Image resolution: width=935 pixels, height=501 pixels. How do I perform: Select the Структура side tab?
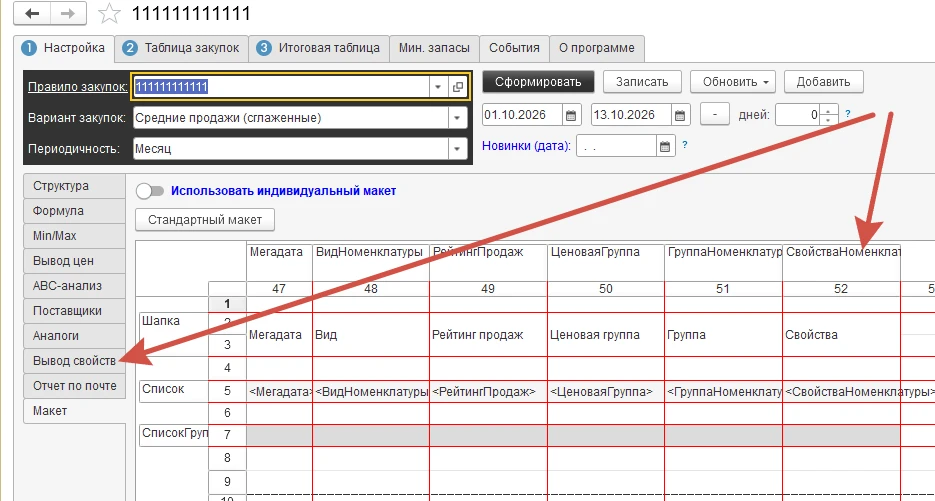click(x=74, y=185)
